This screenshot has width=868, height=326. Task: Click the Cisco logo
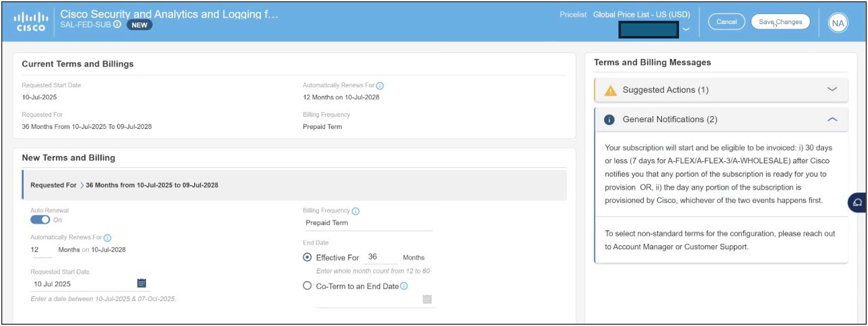pyautogui.click(x=30, y=22)
